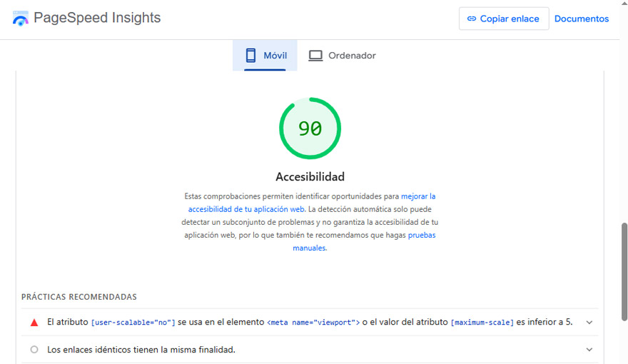The image size is (628, 364).
Task: Expand the 'enlaces idénticos' audit chevron
Action: 589,350
